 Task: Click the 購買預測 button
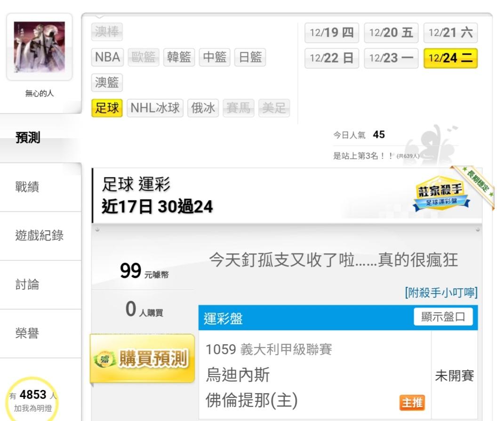[x=142, y=358]
